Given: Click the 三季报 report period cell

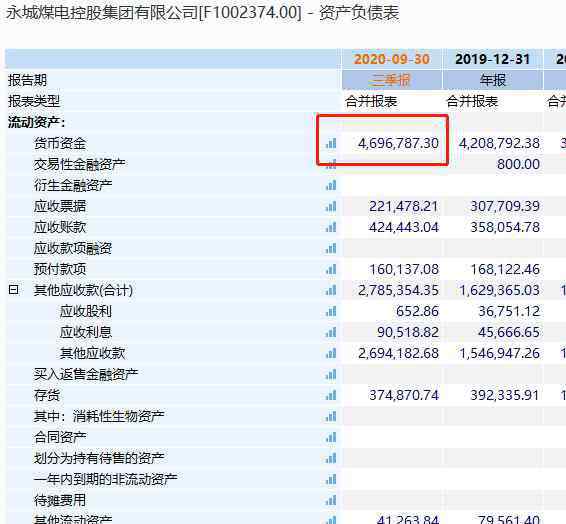Looking at the screenshot, I should pyautogui.click(x=392, y=80).
